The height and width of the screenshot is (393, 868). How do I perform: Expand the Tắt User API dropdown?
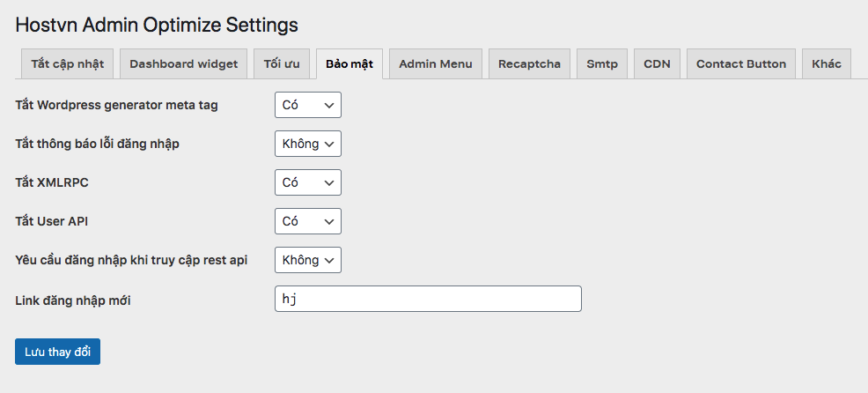(x=308, y=221)
